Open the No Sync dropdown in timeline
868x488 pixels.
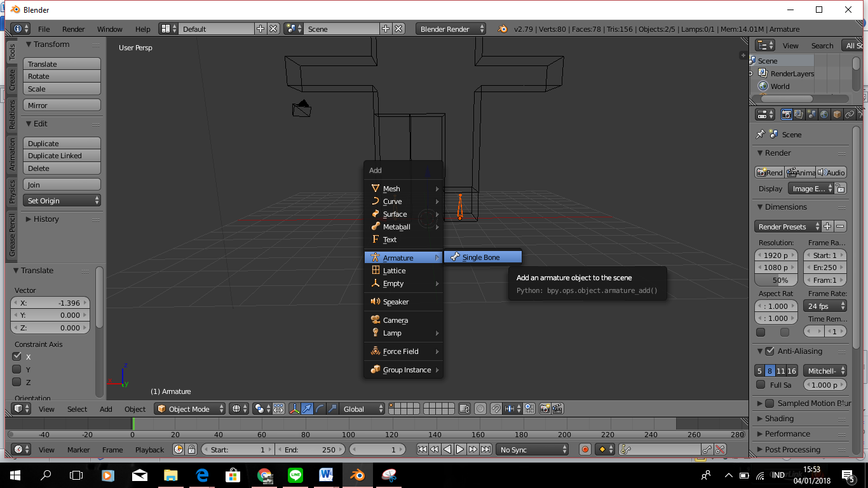[x=532, y=450]
